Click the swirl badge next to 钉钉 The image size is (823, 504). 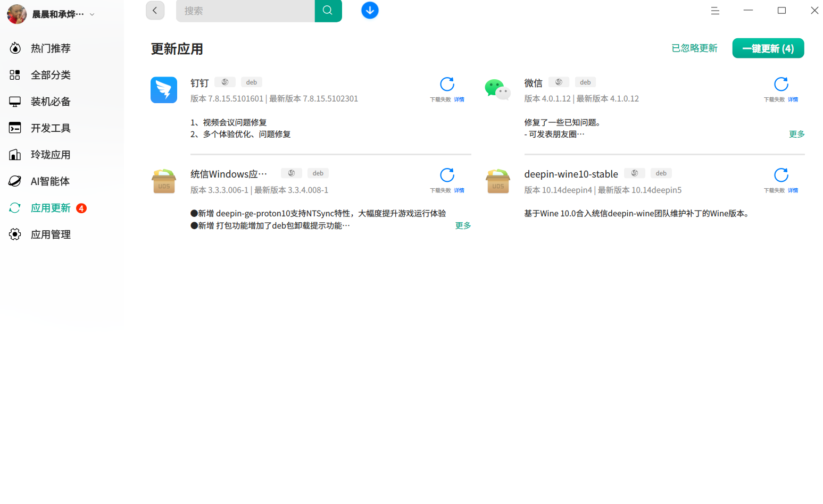point(225,82)
